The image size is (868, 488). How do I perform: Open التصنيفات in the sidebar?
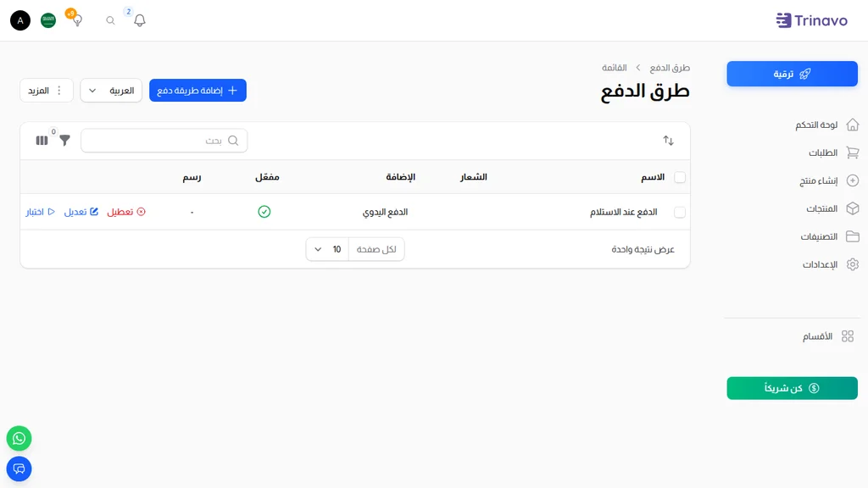click(819, 237)
